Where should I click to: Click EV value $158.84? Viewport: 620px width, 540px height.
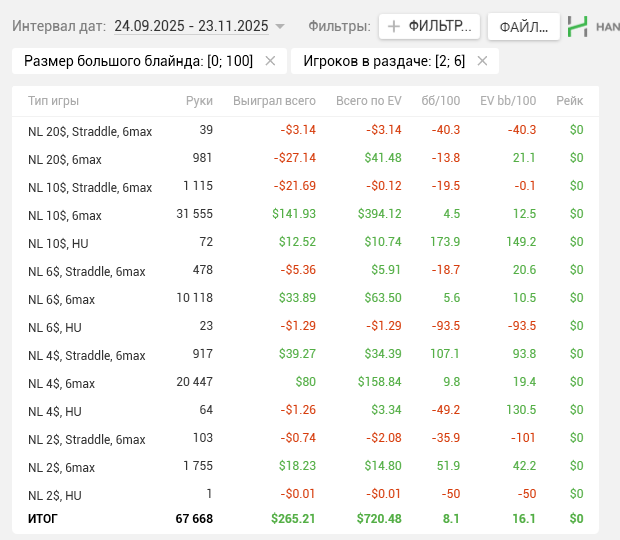[380, 382]
